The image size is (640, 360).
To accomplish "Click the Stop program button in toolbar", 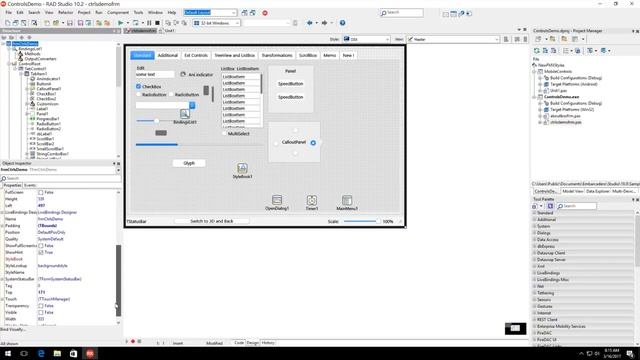I will tap(157, 23).
